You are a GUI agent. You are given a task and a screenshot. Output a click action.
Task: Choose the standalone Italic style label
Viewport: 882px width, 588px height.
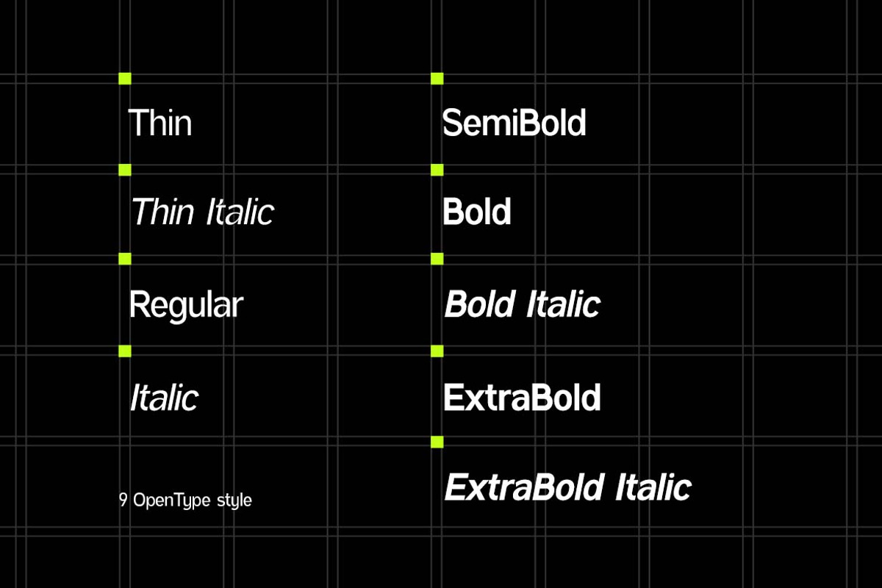[x=164, y=398]
